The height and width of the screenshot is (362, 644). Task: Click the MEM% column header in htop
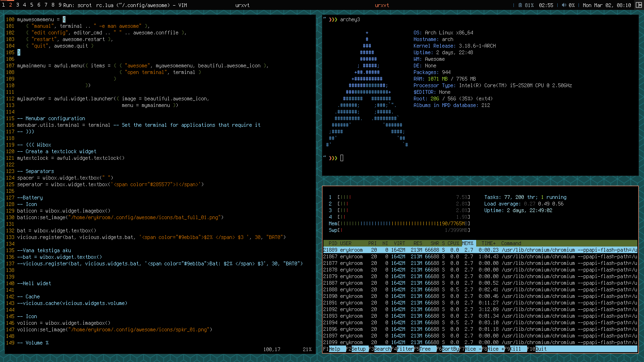[468, 243]
